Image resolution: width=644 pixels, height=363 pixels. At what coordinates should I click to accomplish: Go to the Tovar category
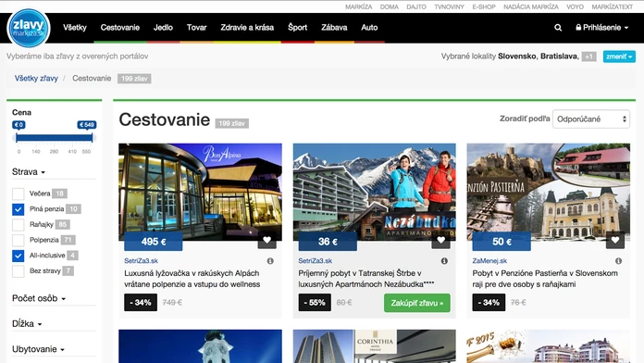click(x=197, y=28)
